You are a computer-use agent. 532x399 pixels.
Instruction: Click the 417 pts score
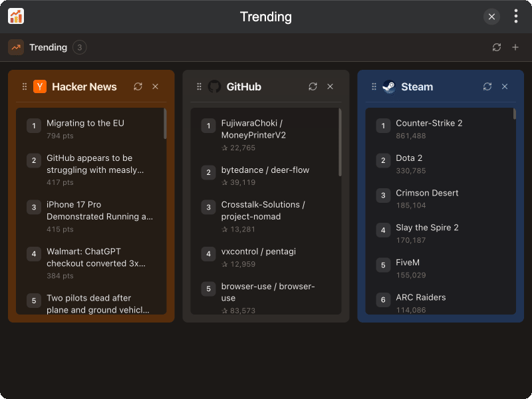click(60, 182)
